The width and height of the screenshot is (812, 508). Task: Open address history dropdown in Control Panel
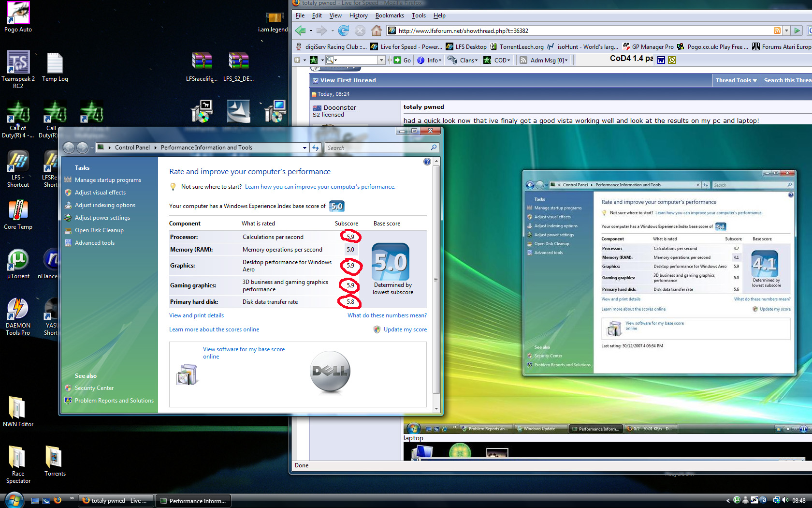pos(304,148)
